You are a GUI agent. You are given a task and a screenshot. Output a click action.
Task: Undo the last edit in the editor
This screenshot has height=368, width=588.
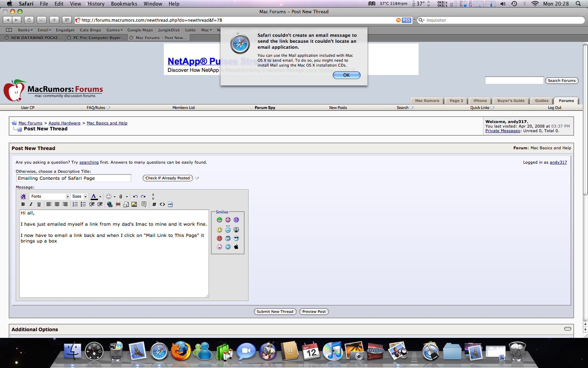coord(135,197)
